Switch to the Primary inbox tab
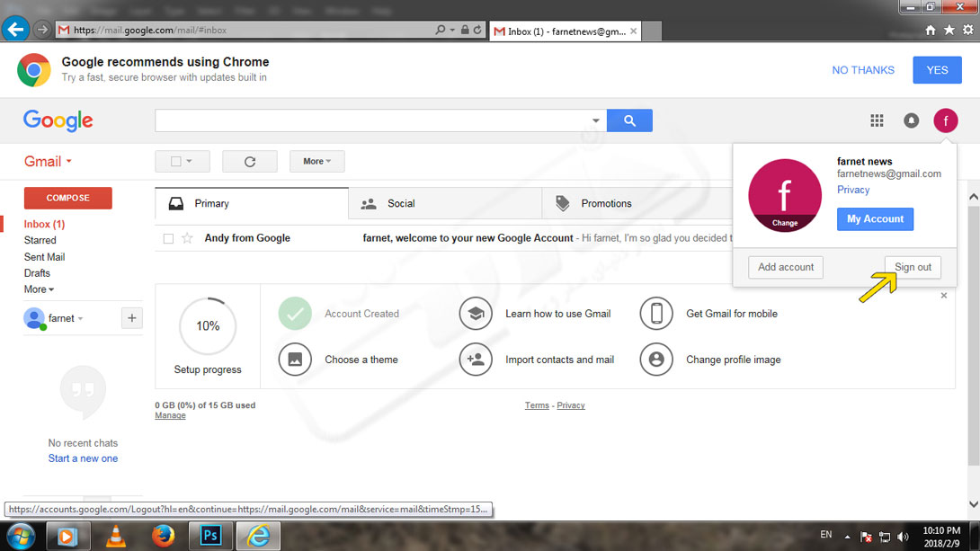Image resolution: width=980 pixels, height=551 pixels. pos(251,204)
